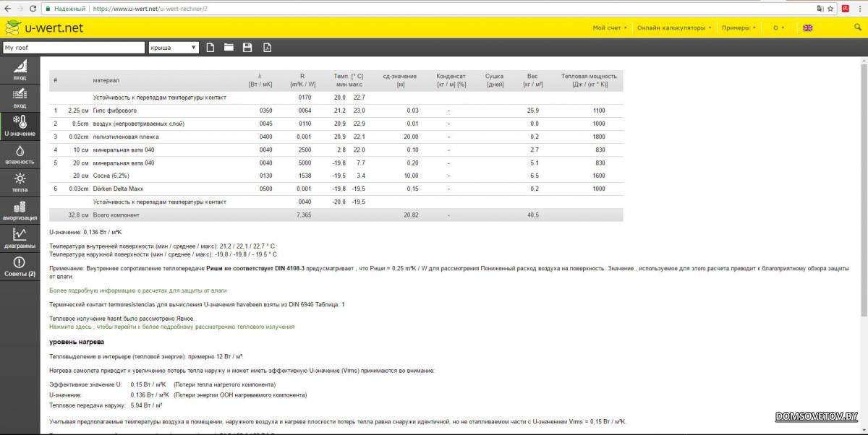
Task: Open the first 'вход' sidebar panel
Action: coord(20,70)
